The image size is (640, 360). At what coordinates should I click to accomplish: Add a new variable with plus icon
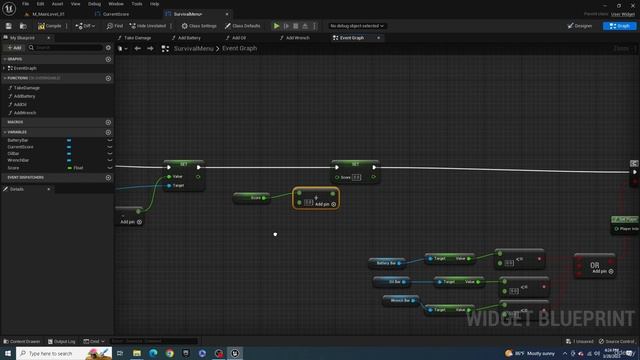108,132
